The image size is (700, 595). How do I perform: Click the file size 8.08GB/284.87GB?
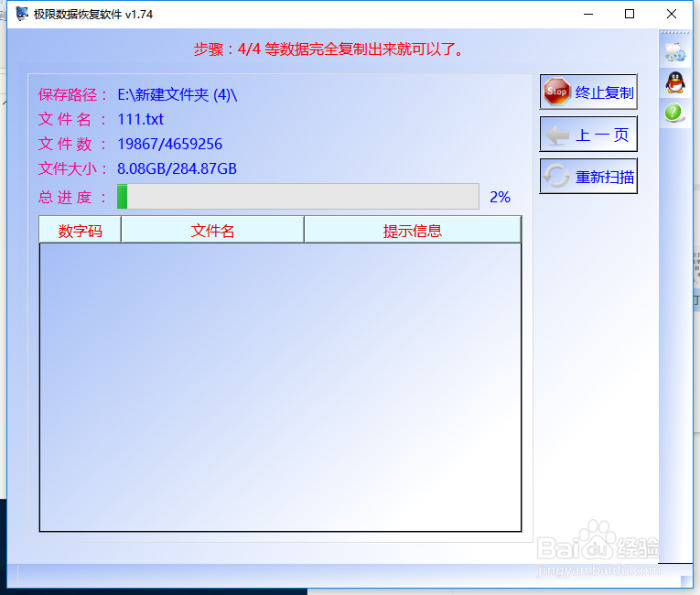point(177,168)
